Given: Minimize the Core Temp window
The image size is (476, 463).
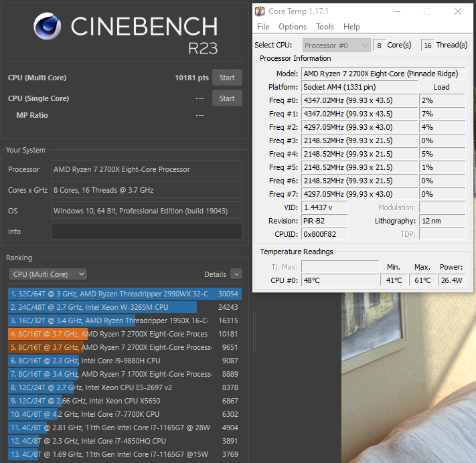Looking at the screenshot, I should [397, 11].
